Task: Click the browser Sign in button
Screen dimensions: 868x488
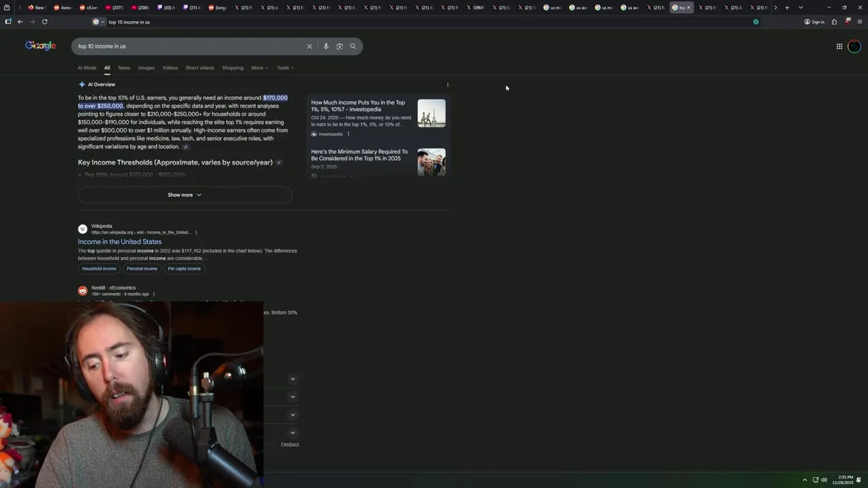Action: [814, 22]
